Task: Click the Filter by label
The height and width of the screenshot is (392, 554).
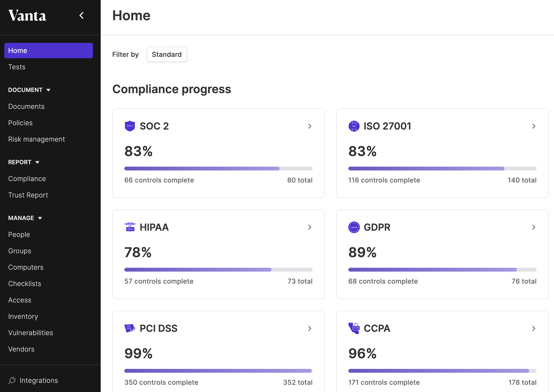Action: 125,54
